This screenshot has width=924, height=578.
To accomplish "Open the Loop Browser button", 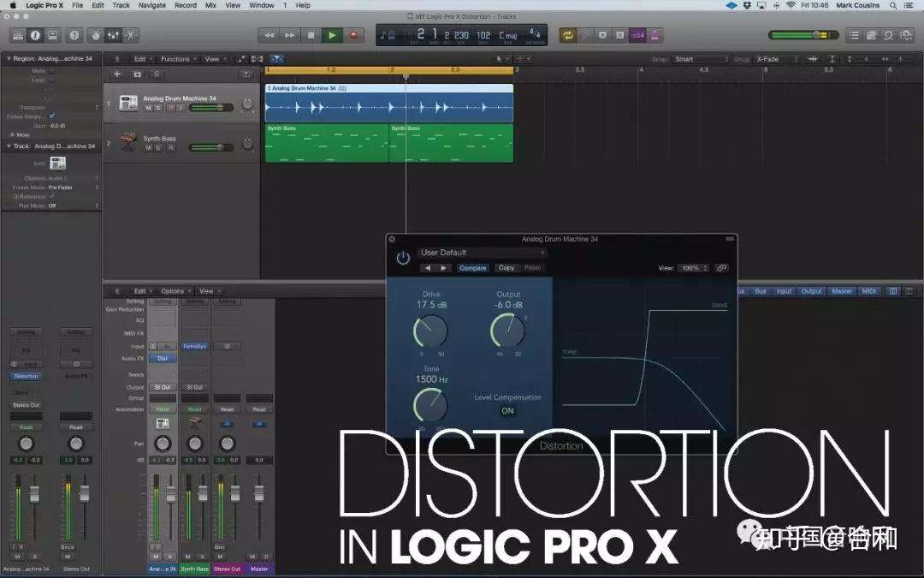I will point(888,35).
